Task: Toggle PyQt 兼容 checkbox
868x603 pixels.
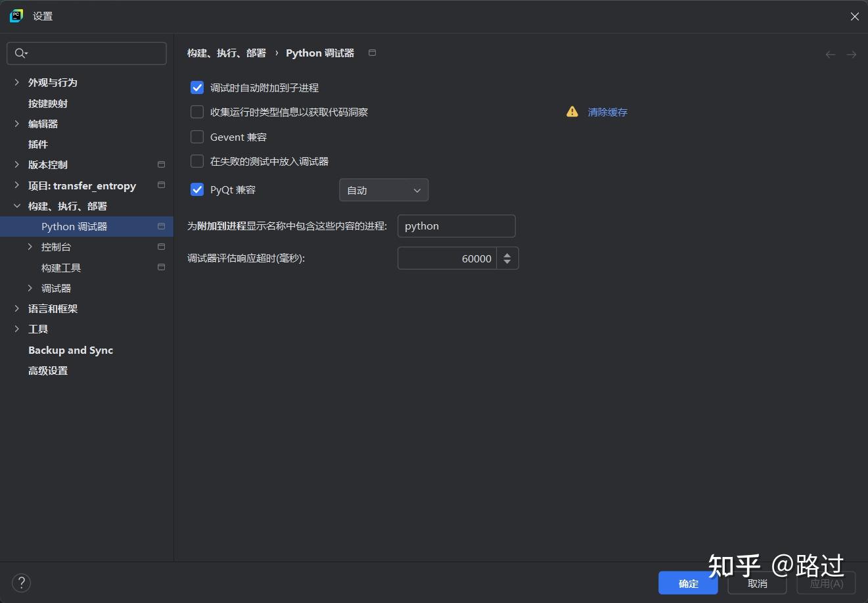Action: pos(197,189)
